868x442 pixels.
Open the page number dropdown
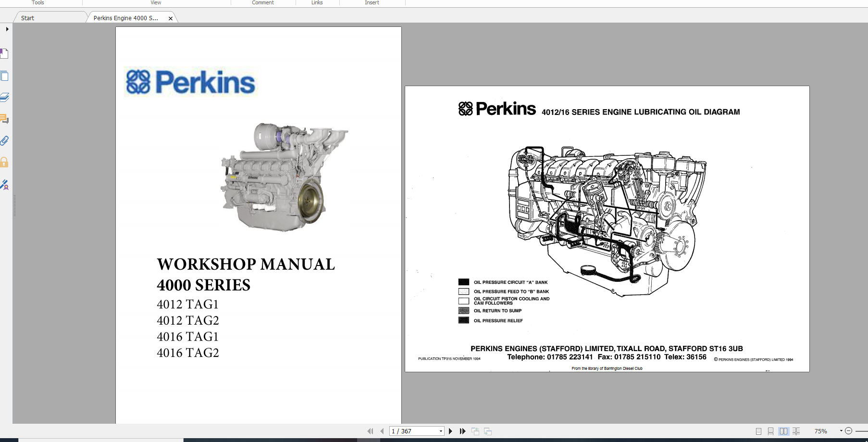[440, 431]
